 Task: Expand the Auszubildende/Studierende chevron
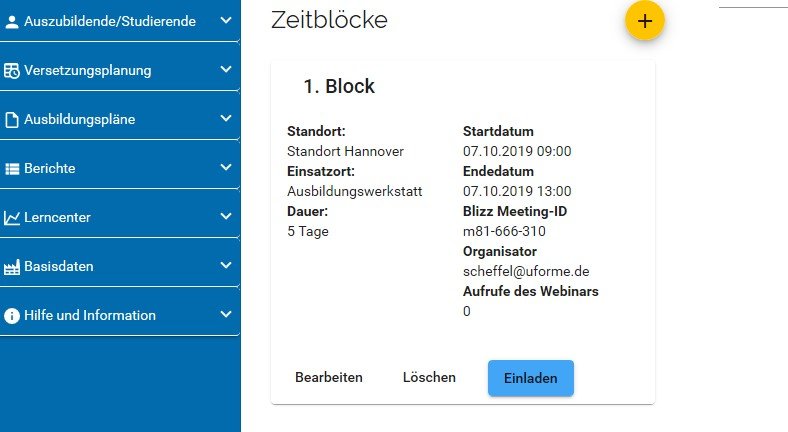click(x=226, y=20)
